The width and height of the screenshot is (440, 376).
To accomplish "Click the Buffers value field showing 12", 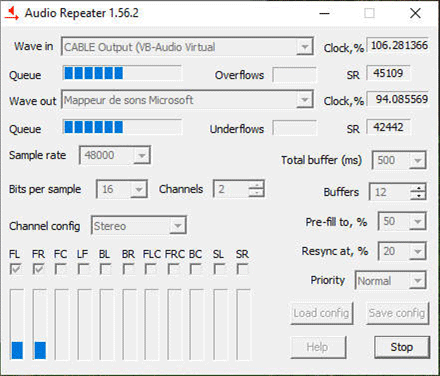I will coord(390,192).
